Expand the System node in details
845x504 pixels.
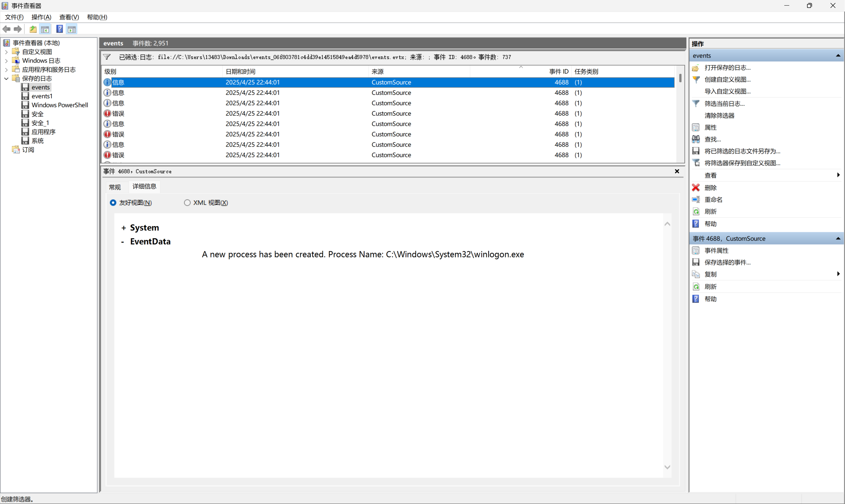tap(124, 228)
